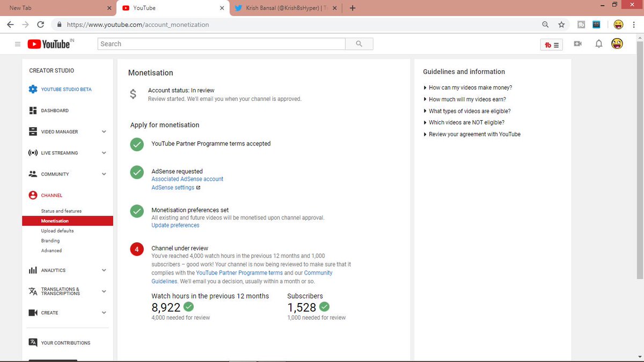The width and height of the screenshot is (644, 362).
Task: Click Update preferences link
Action: [175, 225]
